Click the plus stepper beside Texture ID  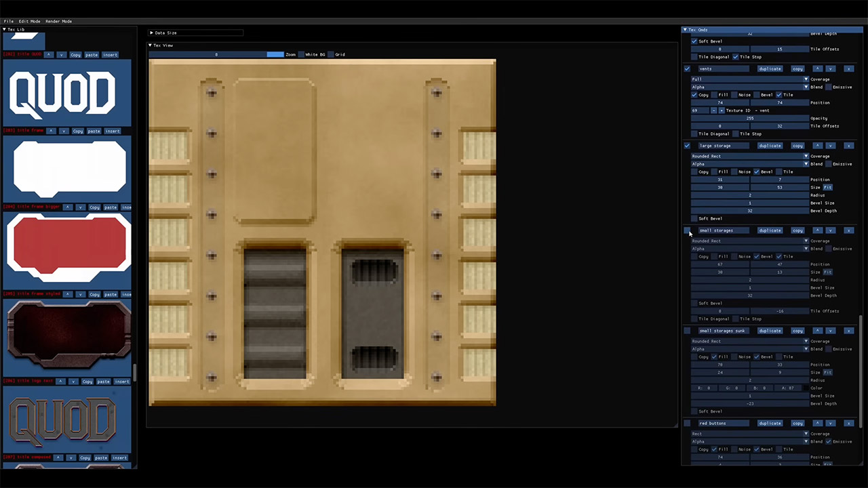pos(722,110)
